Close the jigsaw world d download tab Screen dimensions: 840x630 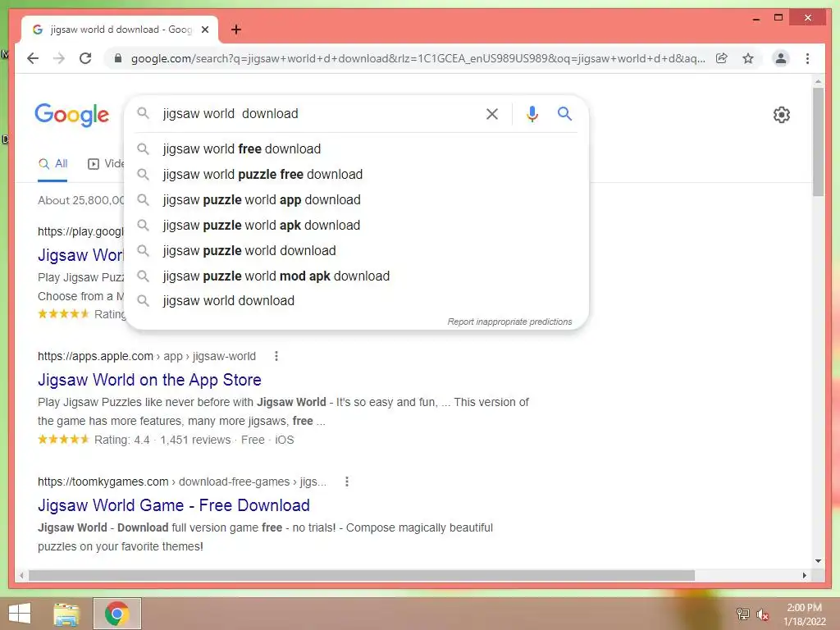coord(204,30)
